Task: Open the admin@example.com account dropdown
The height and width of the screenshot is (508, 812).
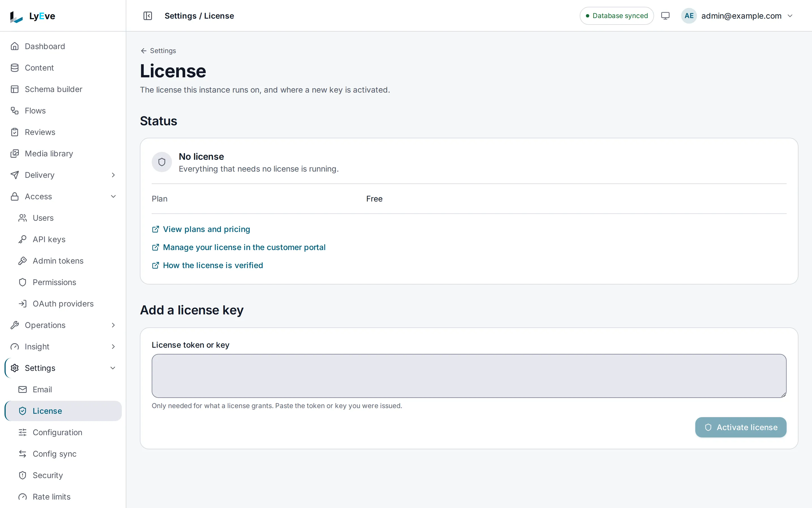Action: point(738,16)
